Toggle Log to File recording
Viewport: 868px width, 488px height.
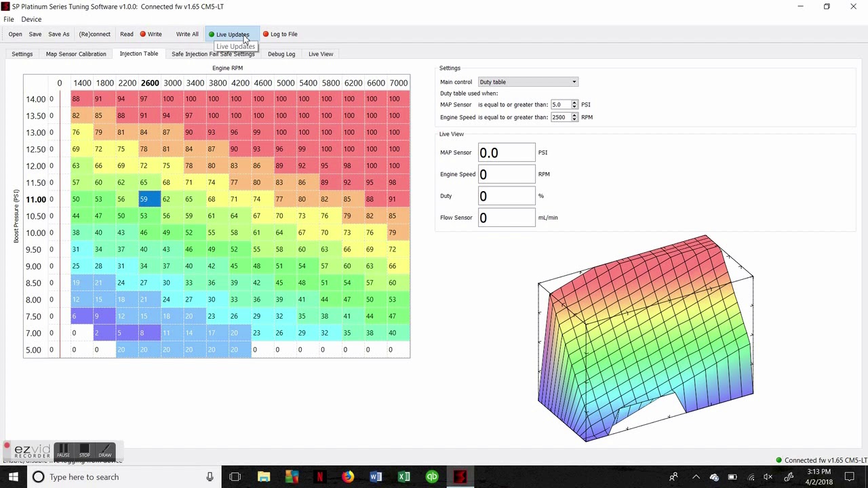click(x=280, y=34)
